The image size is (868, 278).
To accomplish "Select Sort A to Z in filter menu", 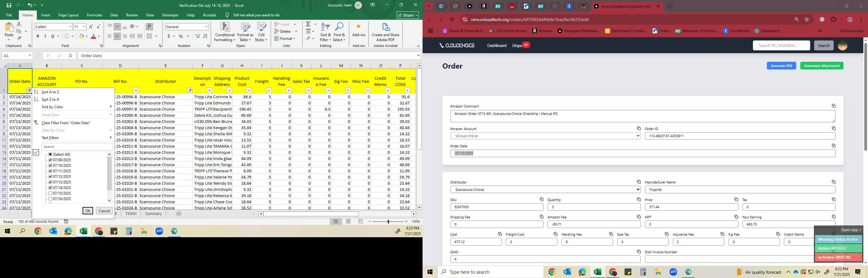I will 73,92.
